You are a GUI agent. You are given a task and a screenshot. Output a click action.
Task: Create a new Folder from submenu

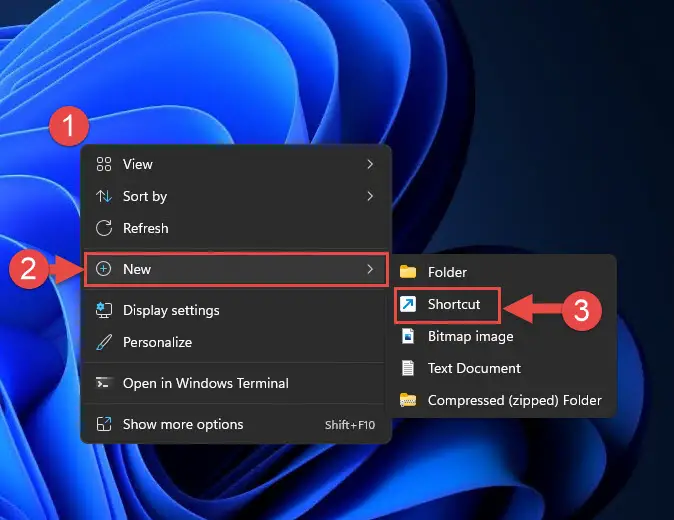pyautogui.click(x=501, y=272)
